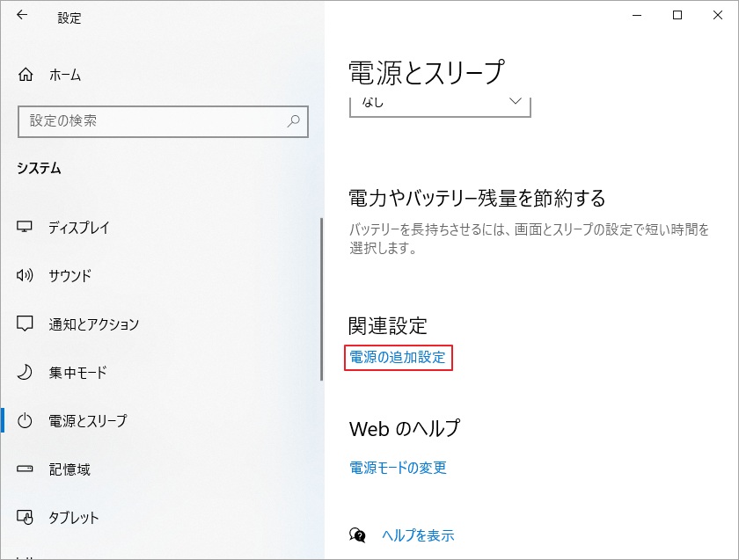
Task: Click the sidebar vertical scrollbar
Action: [321, 299]
